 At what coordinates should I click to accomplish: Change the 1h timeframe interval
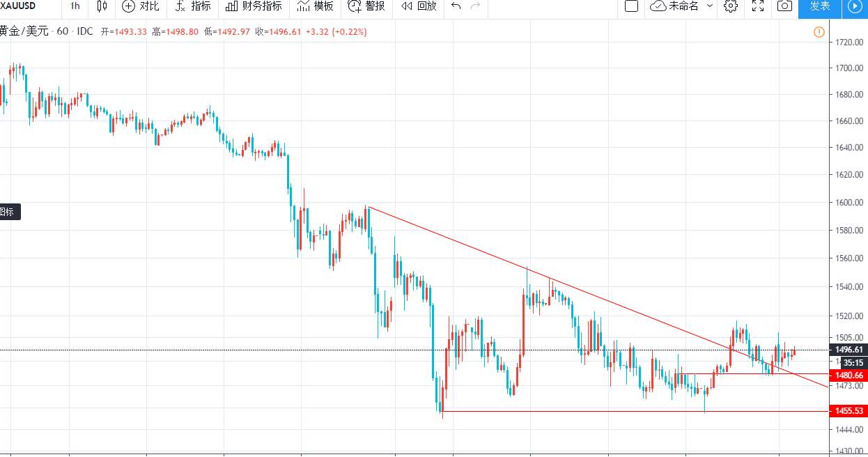(x=75, y=6)
